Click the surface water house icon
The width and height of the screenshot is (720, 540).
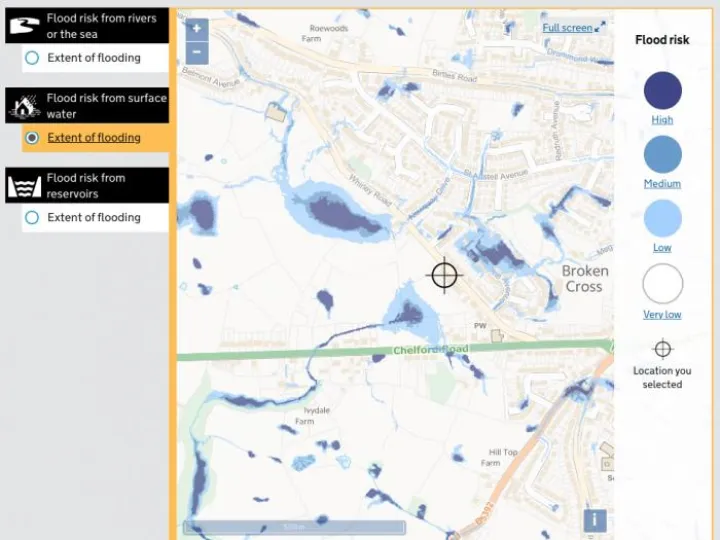(25, 106)
